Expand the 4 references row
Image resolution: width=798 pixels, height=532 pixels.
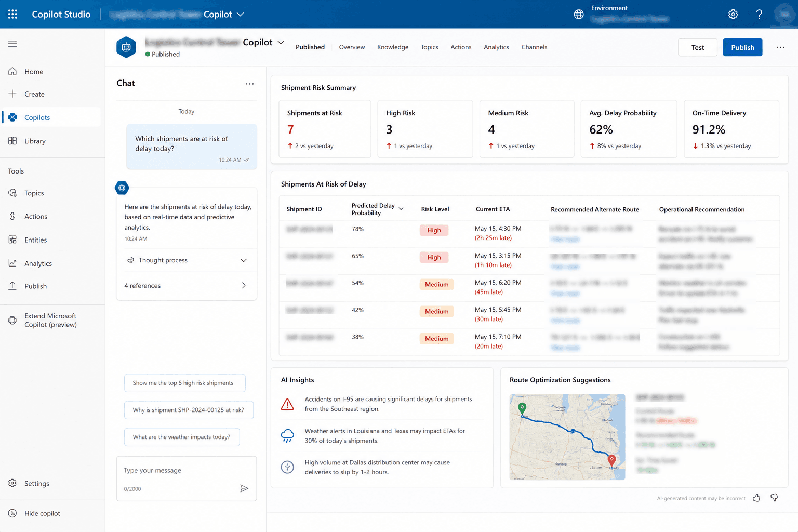[x=187, y=286]
